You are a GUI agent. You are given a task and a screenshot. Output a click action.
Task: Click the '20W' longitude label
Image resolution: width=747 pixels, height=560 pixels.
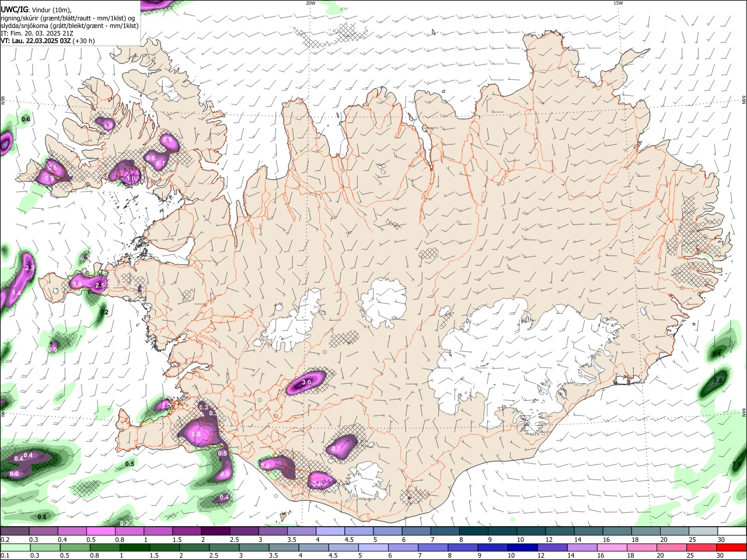310,3
